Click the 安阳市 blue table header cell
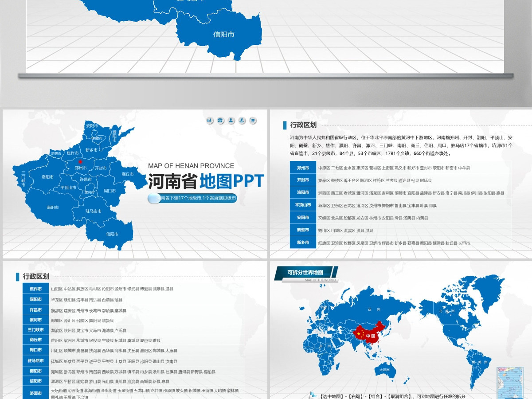This screenshot has width=532, height=399. 303,218
